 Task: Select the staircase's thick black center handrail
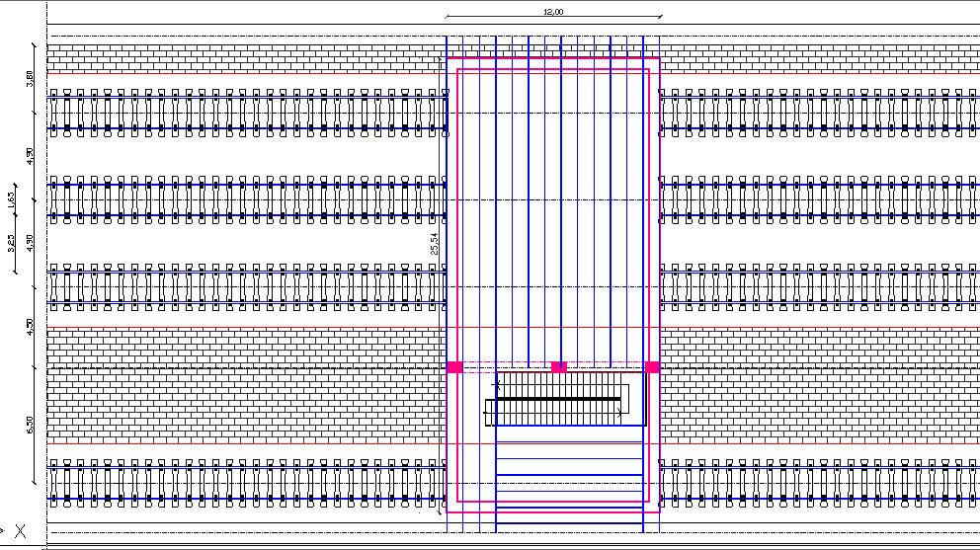click(x=553, y=399)
